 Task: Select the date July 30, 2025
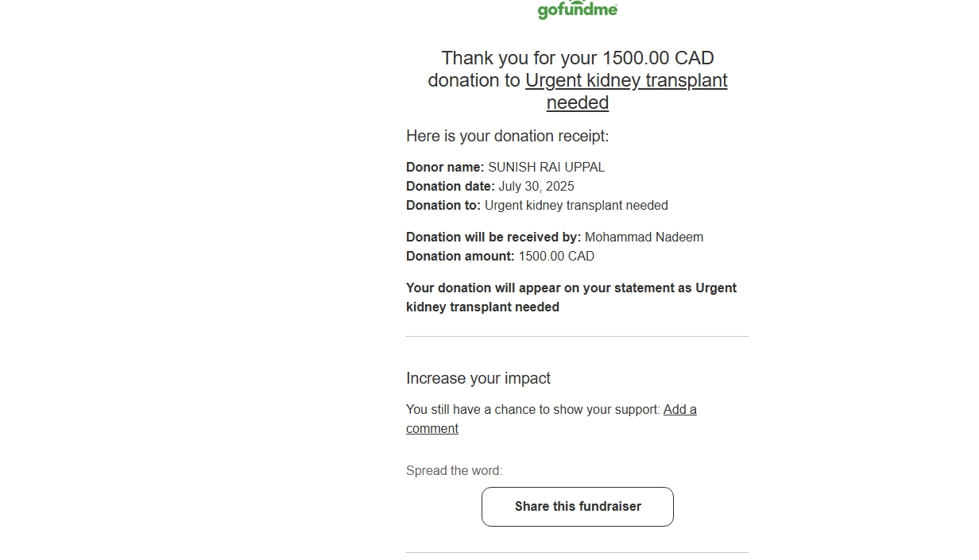[536, 187]
